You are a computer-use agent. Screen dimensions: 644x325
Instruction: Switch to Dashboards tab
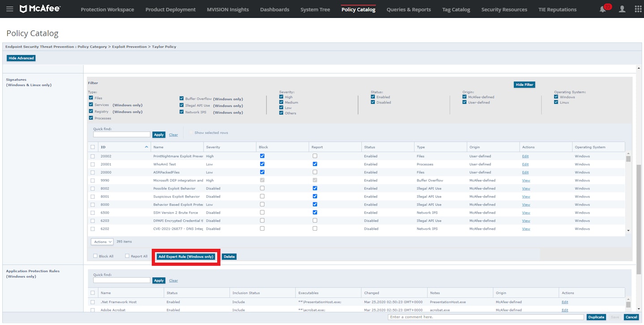275,9
